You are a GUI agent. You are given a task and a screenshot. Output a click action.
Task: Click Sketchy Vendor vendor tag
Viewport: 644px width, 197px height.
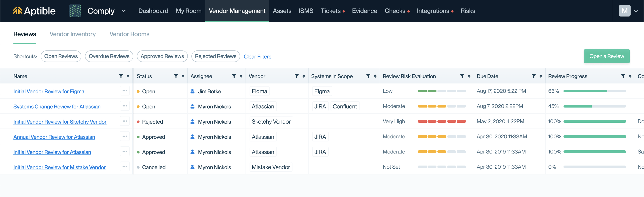(x=271, y=122)
